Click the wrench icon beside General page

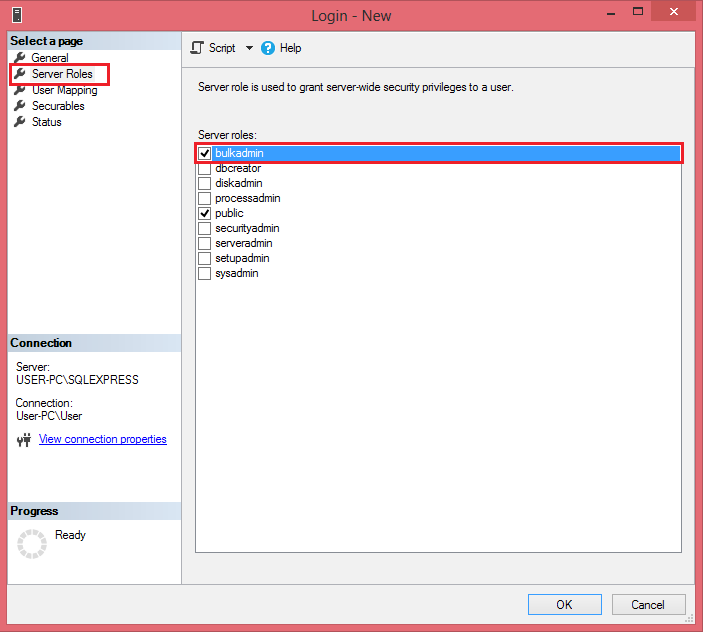click(x=20, y=58)
